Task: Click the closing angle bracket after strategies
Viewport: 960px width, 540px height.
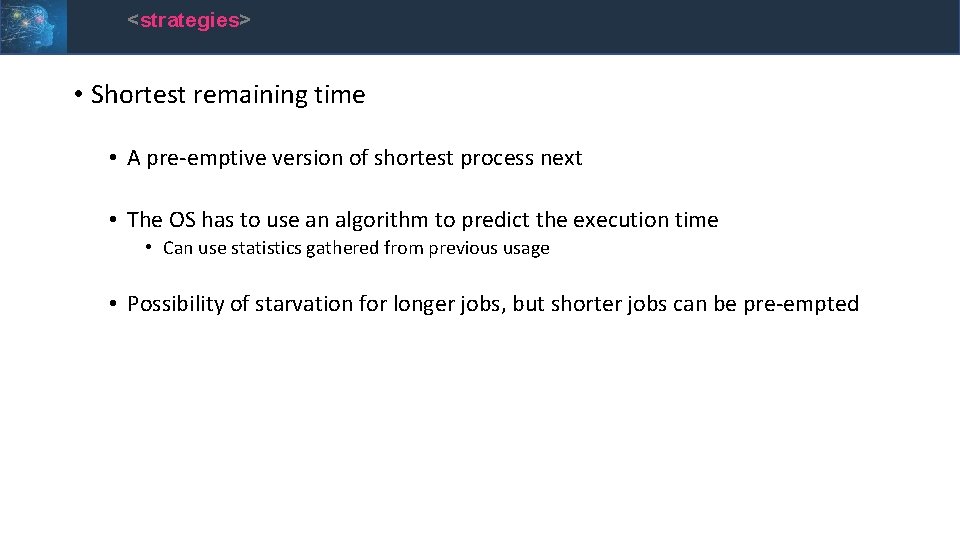Action: 245,20
